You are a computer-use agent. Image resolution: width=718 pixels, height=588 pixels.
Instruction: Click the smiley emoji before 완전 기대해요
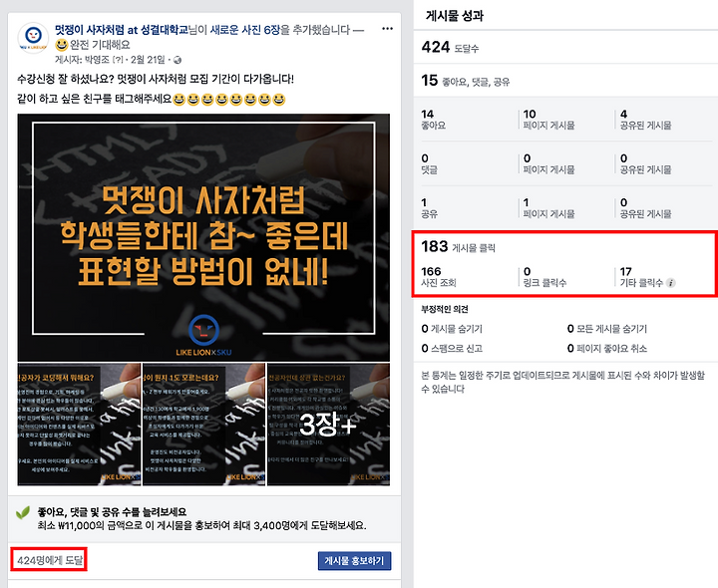[x=61, y=45]
